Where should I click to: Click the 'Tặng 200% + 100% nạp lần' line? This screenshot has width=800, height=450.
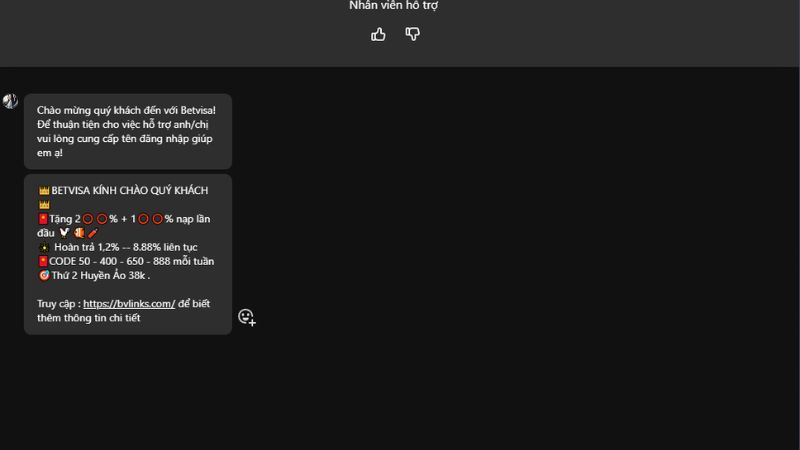[x=124, y=219]
